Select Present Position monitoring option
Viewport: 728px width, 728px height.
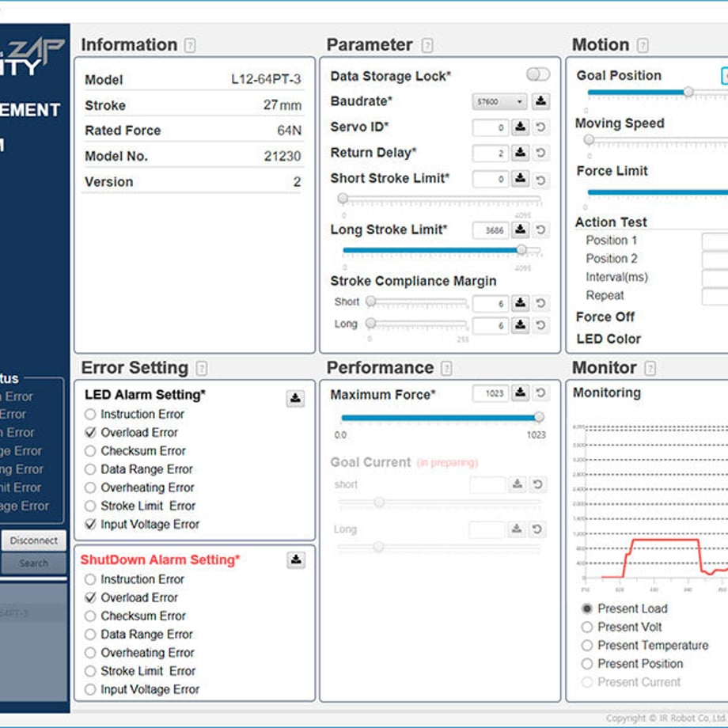pos(587,664)
